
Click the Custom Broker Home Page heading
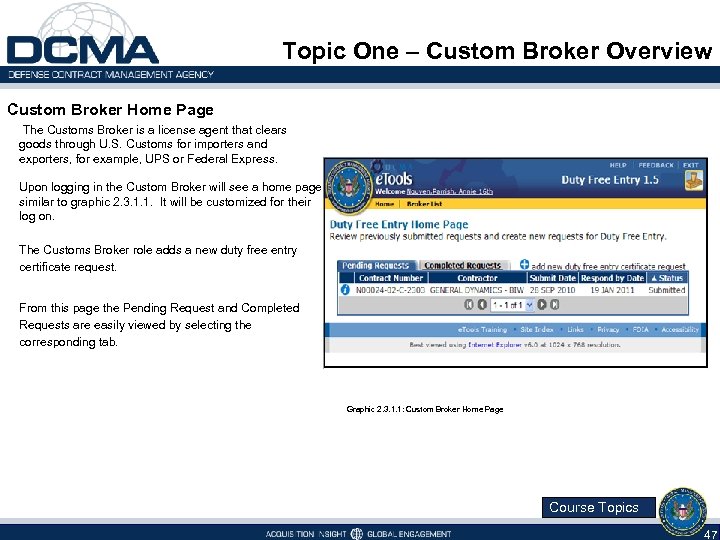pyautogui.click(x=111, y=110)
